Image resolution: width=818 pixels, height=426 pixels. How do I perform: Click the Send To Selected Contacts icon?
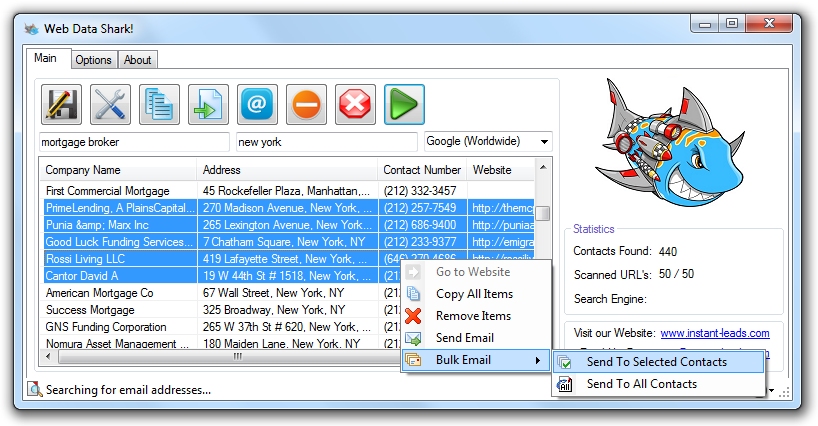tap(564, 362)
